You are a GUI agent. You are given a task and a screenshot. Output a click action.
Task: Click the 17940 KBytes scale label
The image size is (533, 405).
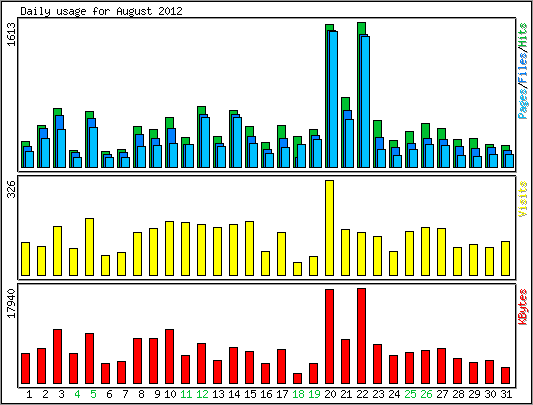pyautogui.click(x=11, y=303)
